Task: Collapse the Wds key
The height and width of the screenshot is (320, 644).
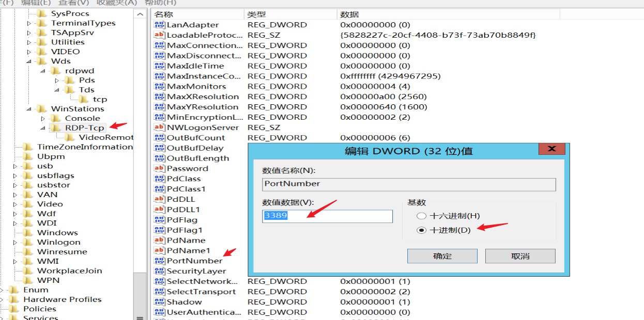Action: [x=29, y=61]
